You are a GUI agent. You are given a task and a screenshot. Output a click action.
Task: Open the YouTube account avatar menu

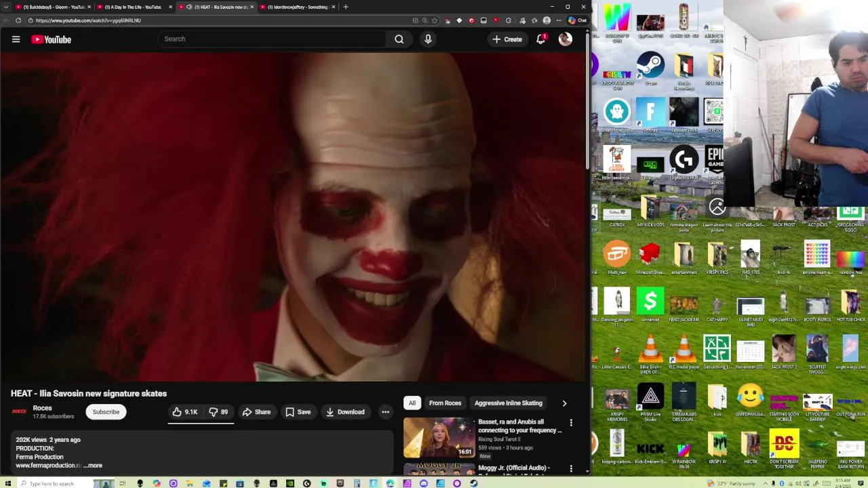(565, 39)
